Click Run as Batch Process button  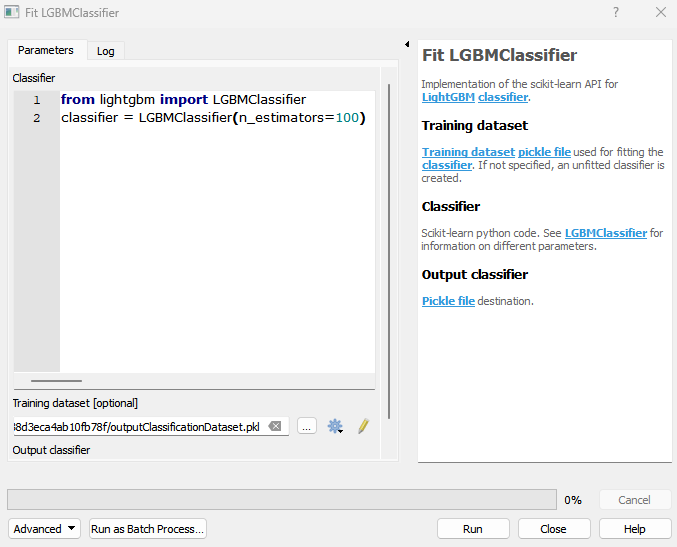coord(148,529)
